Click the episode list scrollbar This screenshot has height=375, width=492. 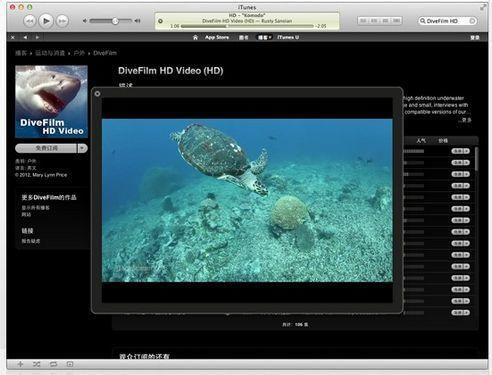coord(476,159)
